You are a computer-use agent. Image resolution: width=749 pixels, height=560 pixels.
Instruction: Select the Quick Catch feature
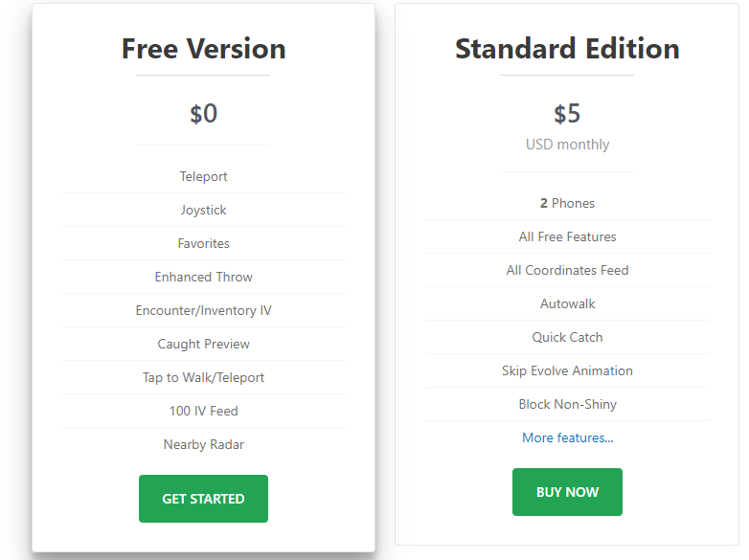(567, 337)
